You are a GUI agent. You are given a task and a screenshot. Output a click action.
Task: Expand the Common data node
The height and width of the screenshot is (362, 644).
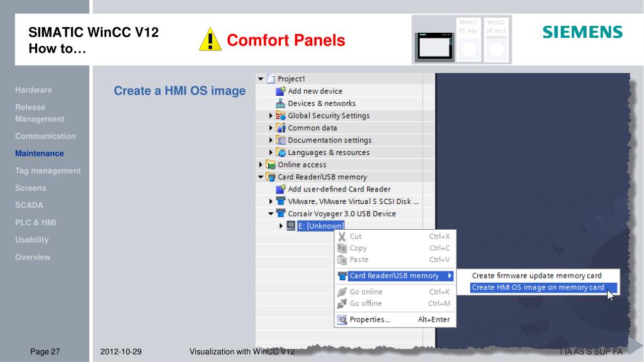(271, 128)
